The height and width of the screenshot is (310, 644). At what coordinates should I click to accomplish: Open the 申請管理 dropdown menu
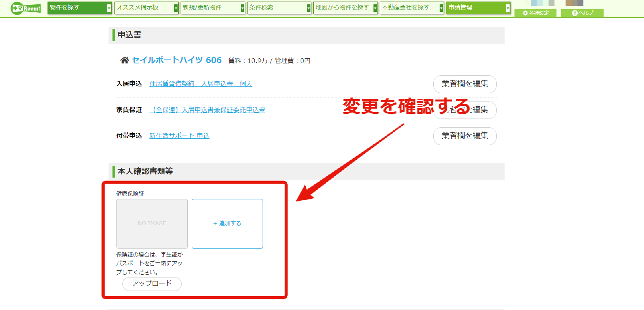tap(478, 8)
